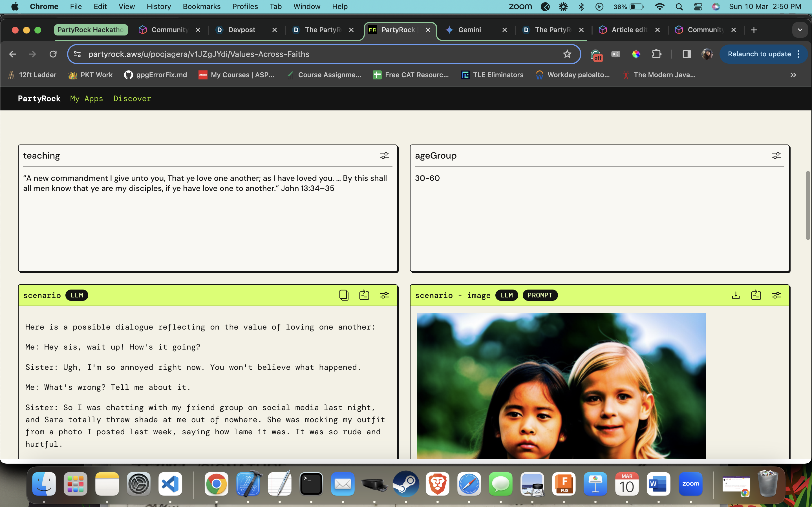The width and height of the screenshot is (812, 507).
Task: Open settings for the ageGroup widget
Action: 776,155
